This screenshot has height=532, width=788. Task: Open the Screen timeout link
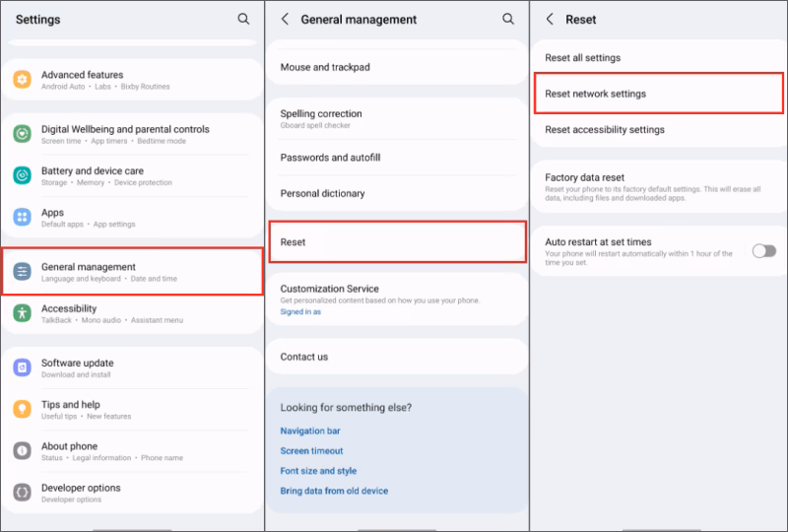pos(312,450)
